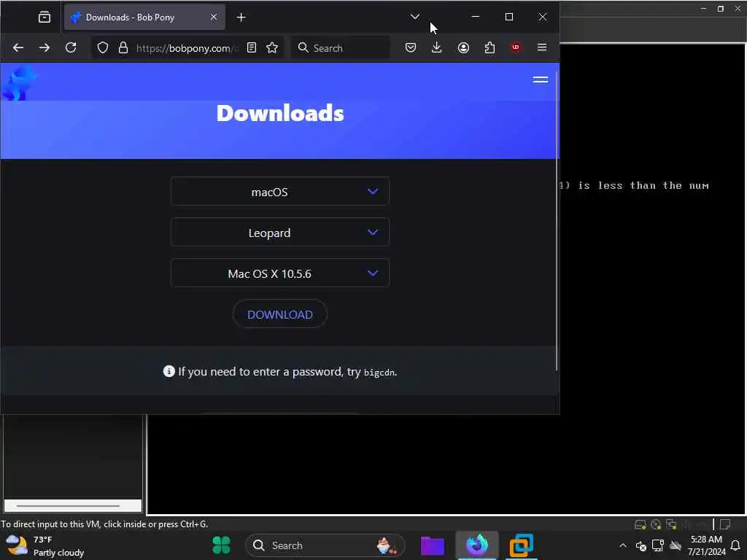
Task: Reload the Bob Pony Downloads page
Action: click(71, 47)
